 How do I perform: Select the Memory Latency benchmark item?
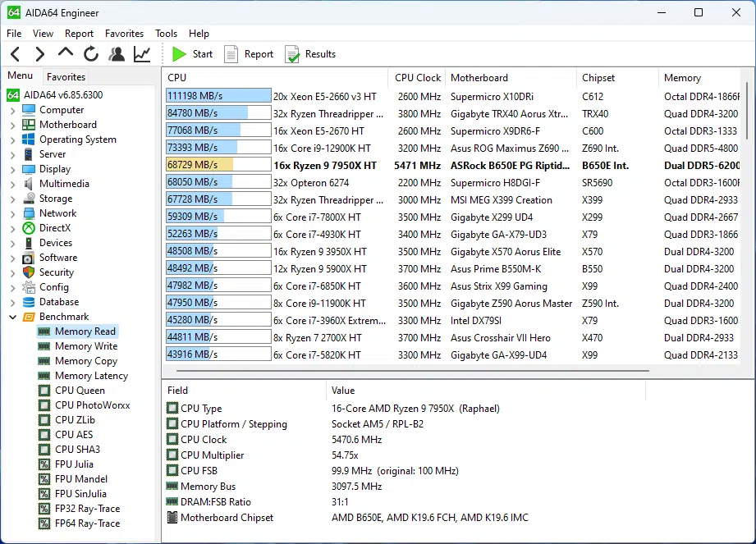coord(91,376)
